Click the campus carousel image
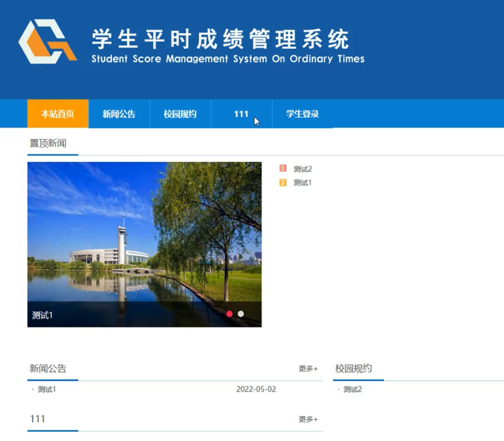 pos(144,244)
